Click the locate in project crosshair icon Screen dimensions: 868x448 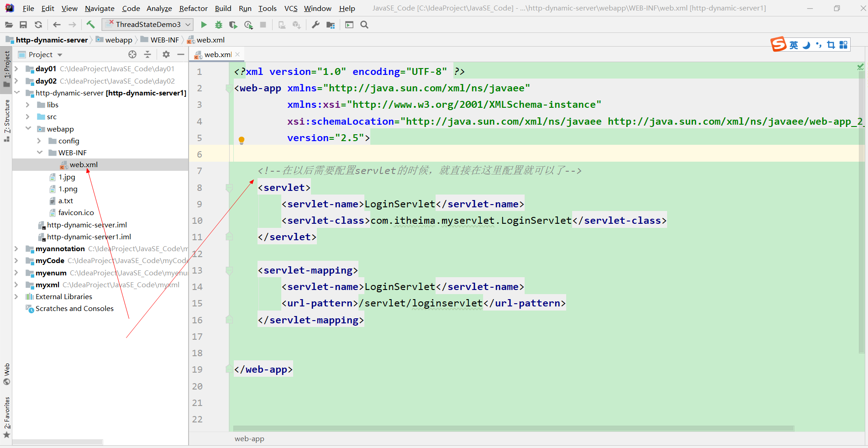pyautogui.click(x=132, y=54)
